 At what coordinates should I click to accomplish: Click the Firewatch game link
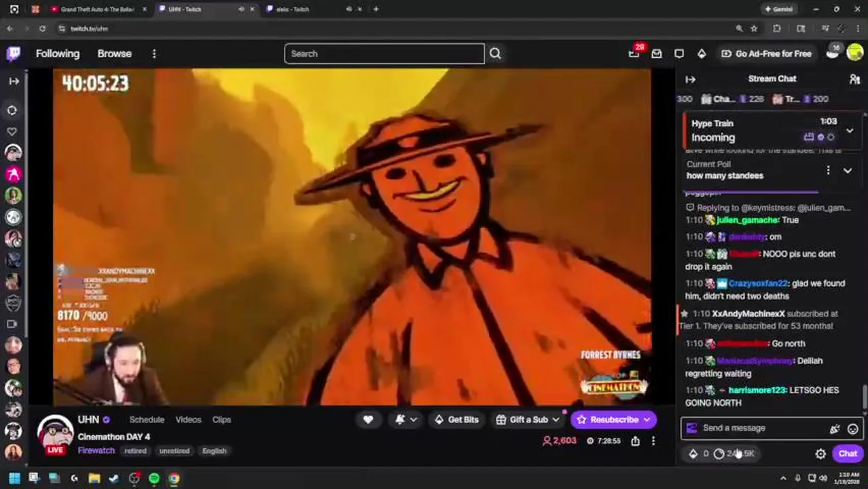[96, 450]
